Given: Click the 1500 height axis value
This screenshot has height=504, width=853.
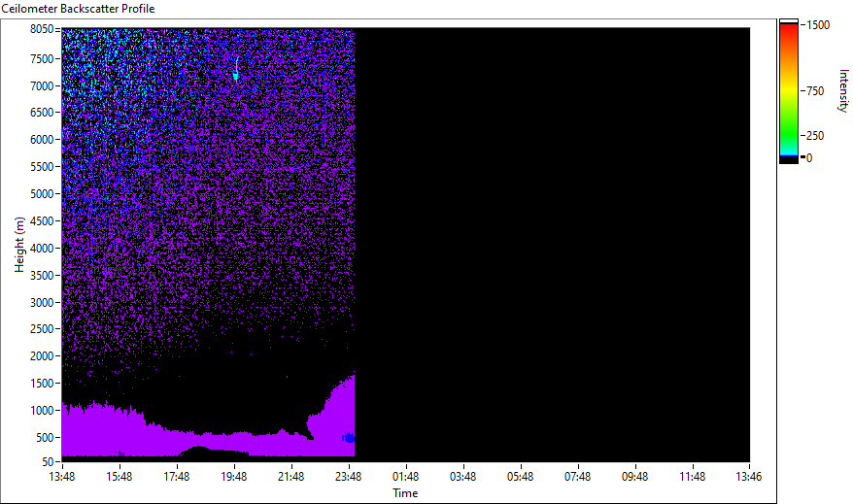Looking at the screenshot, I should pyautogui.click(x=42, y=384).
